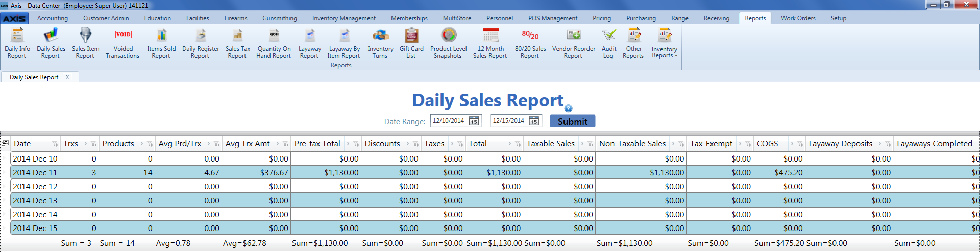Open the filter for the Date column
The image size is (980, 252).
[55, 144]
